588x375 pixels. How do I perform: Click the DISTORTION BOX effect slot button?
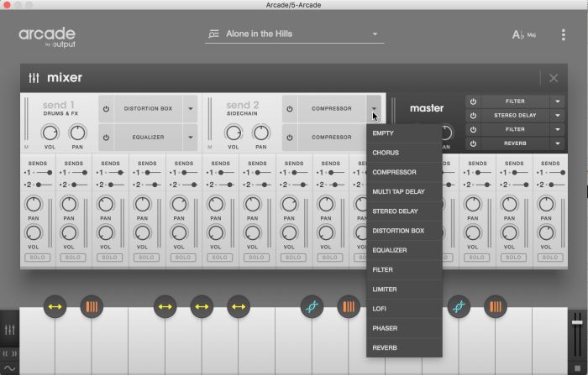click(x=148, y=109)
